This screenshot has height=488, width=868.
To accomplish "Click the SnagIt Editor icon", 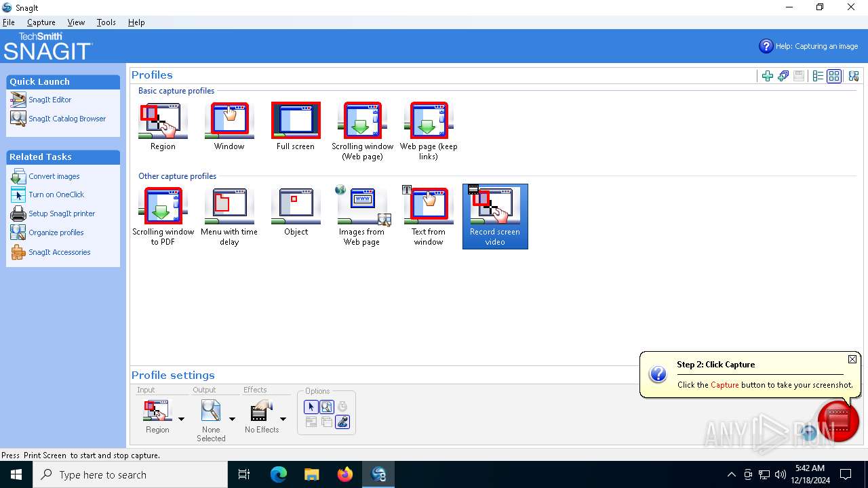I will coord(18,100).
